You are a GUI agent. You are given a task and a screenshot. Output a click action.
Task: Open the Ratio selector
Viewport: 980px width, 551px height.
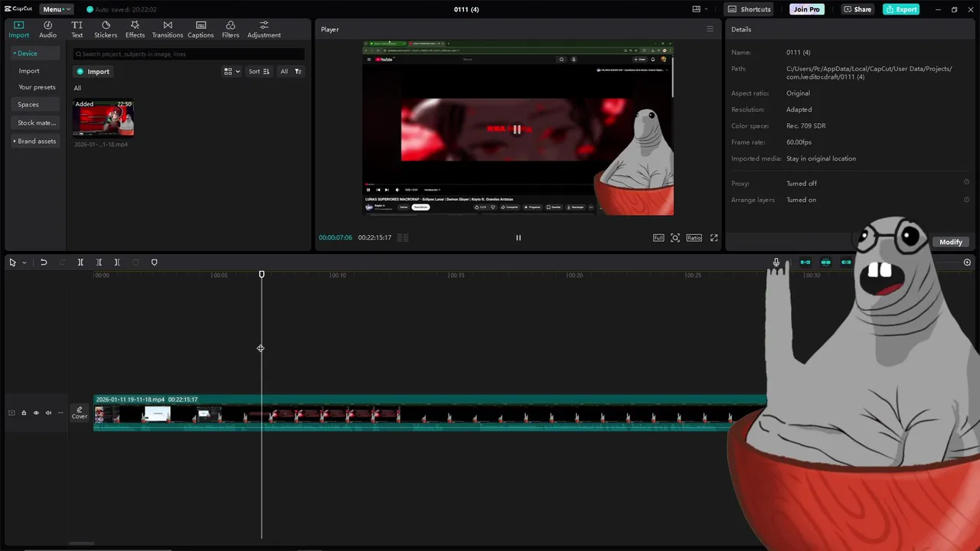(694, 238)
